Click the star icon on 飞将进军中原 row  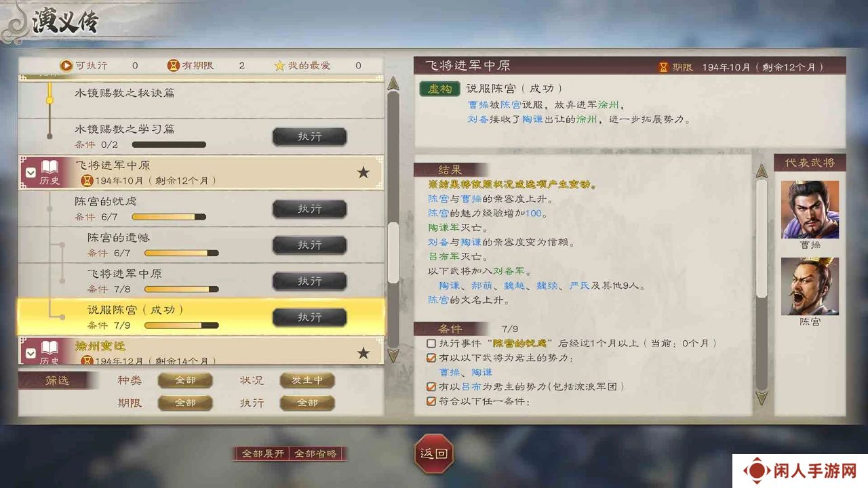363,173
